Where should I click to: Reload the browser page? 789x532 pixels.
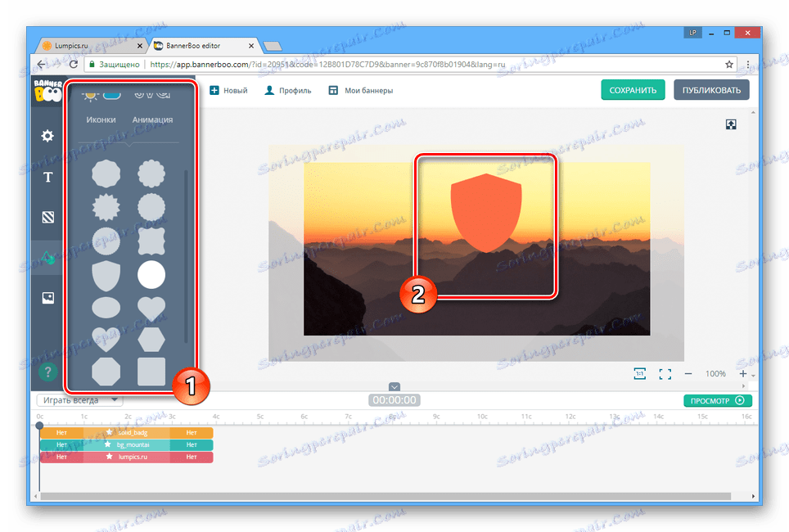pyautogui.click(x=74, y=65)
